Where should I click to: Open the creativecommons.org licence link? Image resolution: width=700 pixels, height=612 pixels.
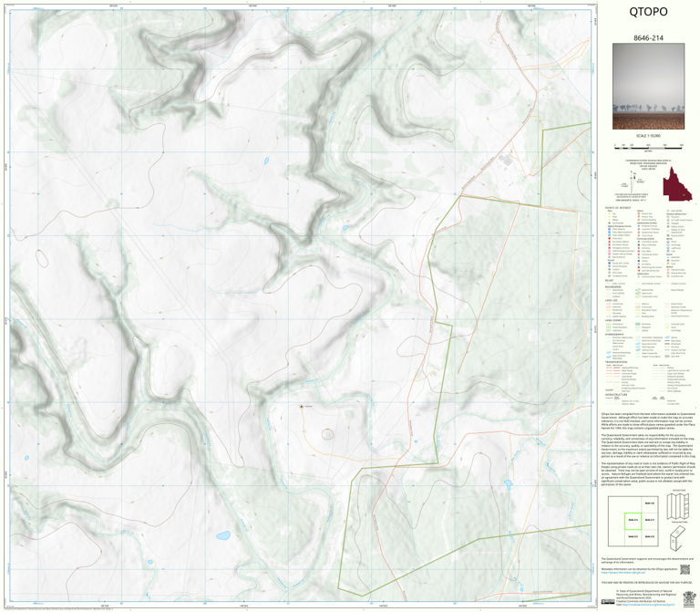pos(648,605)
